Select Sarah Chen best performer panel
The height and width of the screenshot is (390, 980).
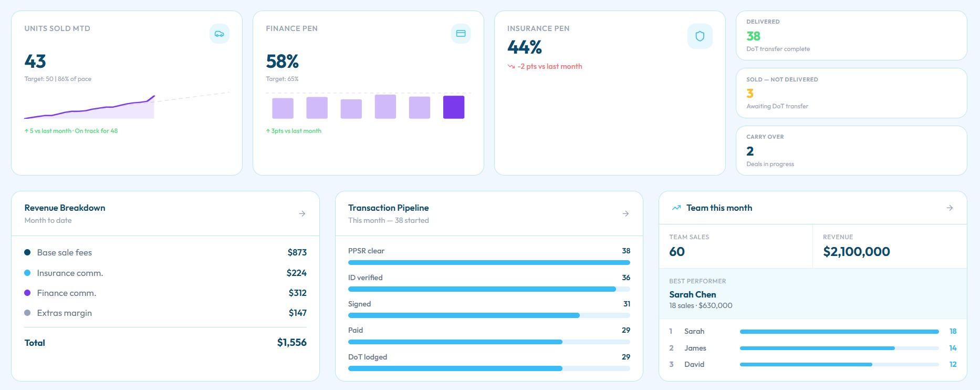click(813, 293)
